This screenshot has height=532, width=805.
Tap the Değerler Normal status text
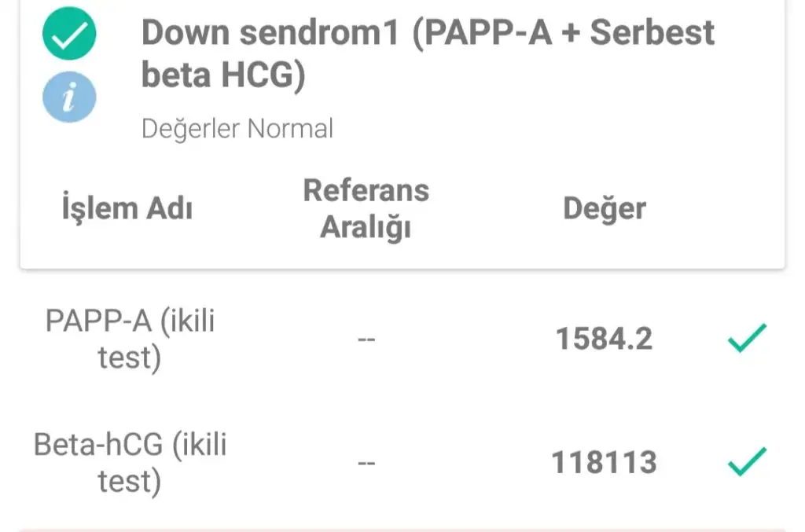click(x=237, y=128)
